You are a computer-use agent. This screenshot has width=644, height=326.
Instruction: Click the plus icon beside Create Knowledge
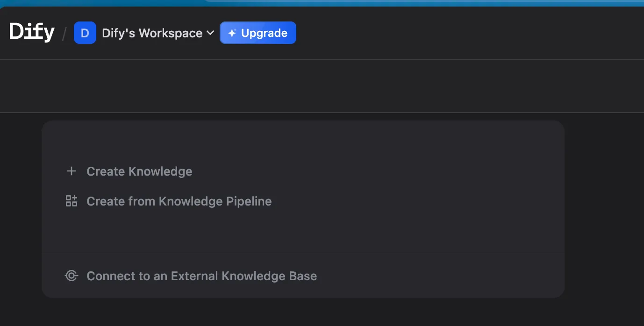click(x=71, y=171)
